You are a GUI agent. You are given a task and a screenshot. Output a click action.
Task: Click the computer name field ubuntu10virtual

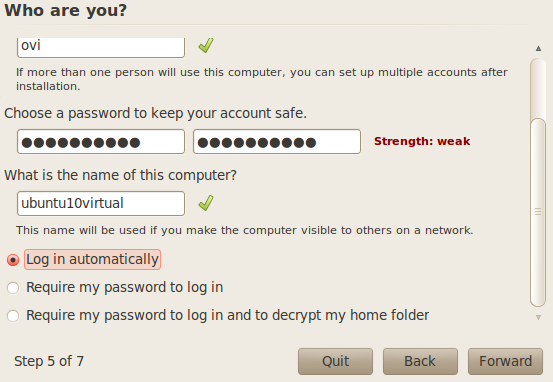coord(101,204)
